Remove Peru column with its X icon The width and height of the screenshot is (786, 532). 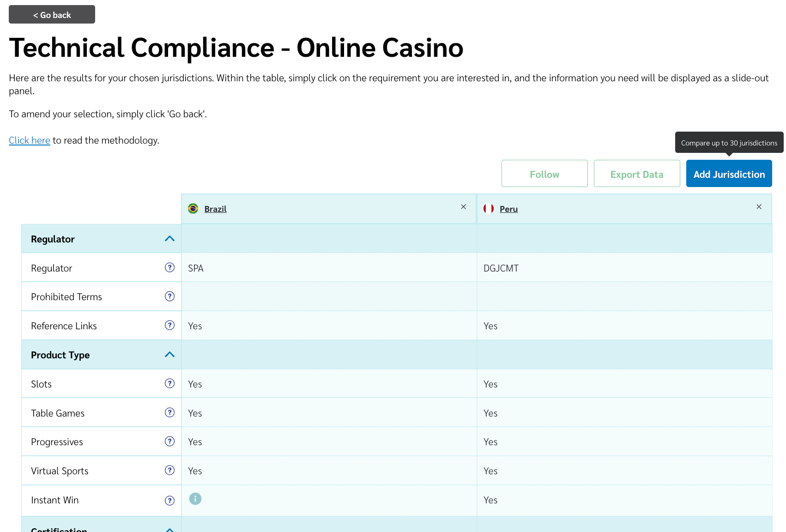click(759, 207)
